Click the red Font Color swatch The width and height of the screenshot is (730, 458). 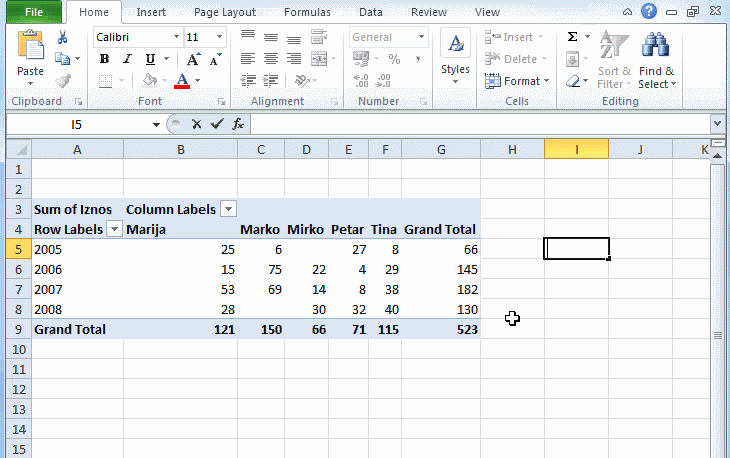pos(182,81)
